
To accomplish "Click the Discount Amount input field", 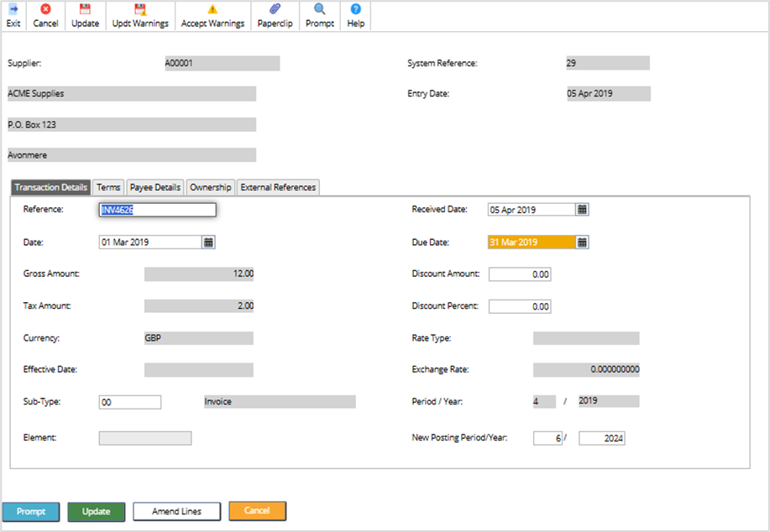I will pyautogui.click(x=520, y=274).
